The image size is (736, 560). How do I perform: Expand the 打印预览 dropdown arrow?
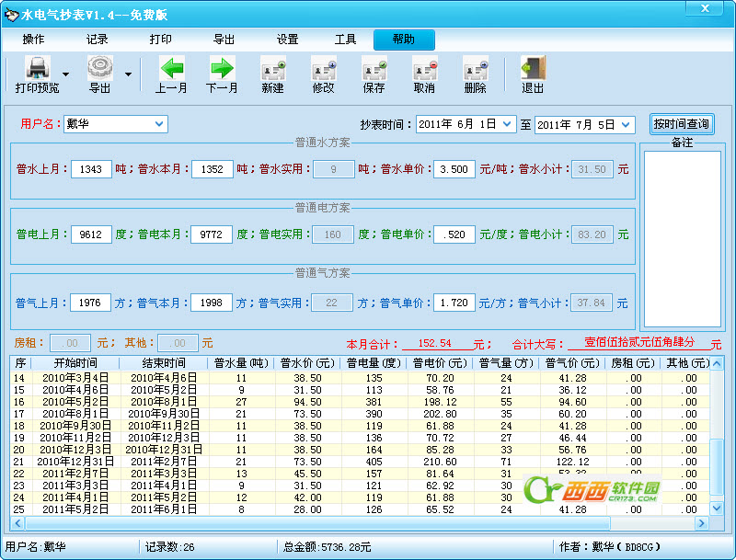click(65, 74)
